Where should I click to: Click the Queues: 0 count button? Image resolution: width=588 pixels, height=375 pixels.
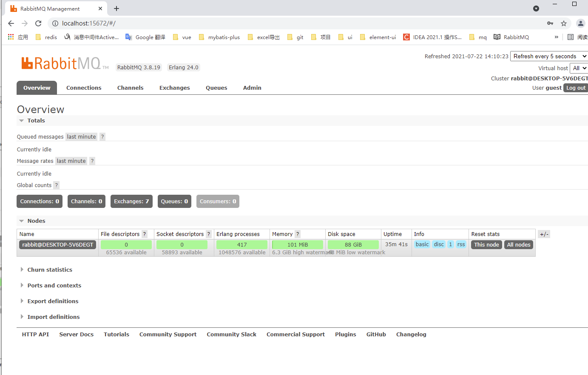tap(174, 202)
